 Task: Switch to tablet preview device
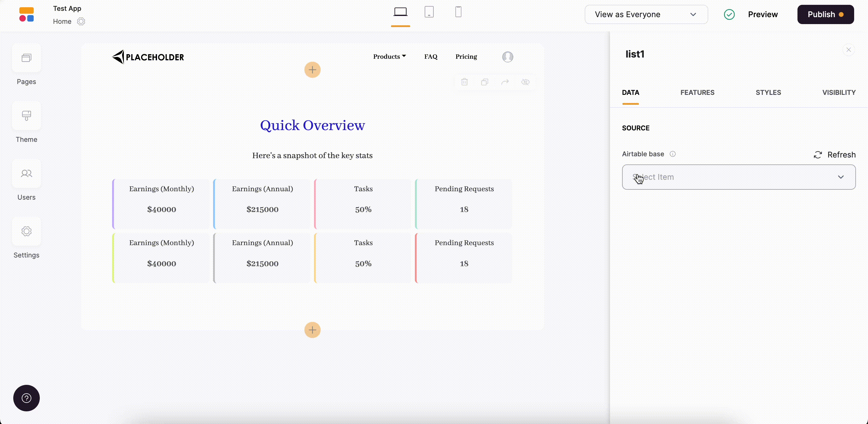429,12
